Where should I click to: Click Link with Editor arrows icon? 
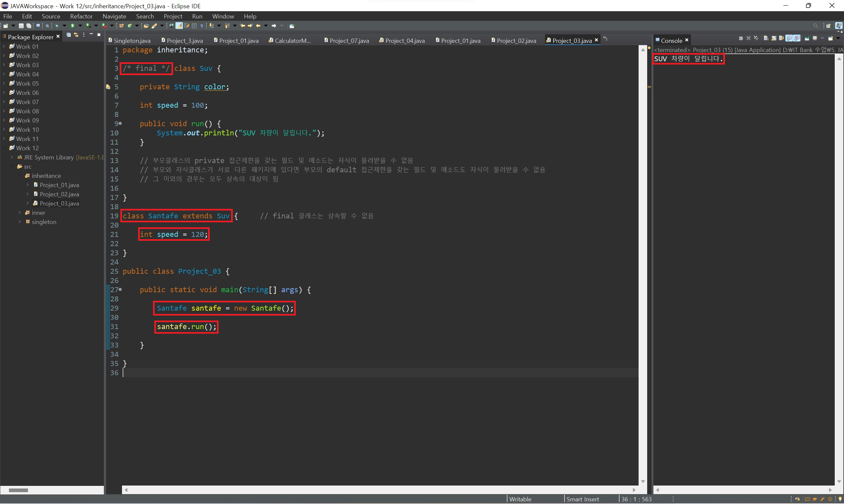[x=76, y=35]
